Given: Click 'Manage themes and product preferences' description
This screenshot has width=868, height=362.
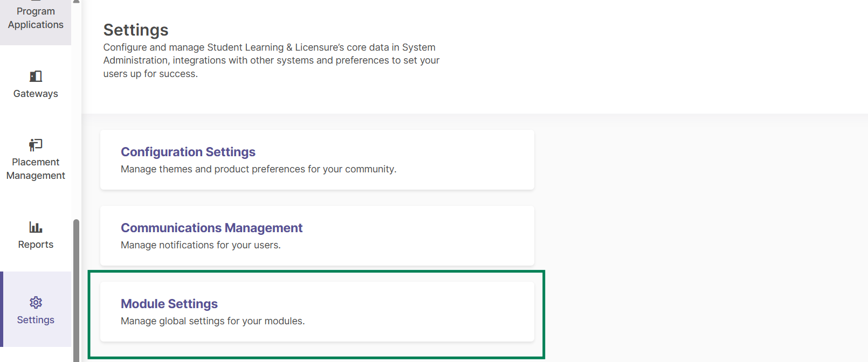Looking at the screenshot, I should tap(259, 169).
